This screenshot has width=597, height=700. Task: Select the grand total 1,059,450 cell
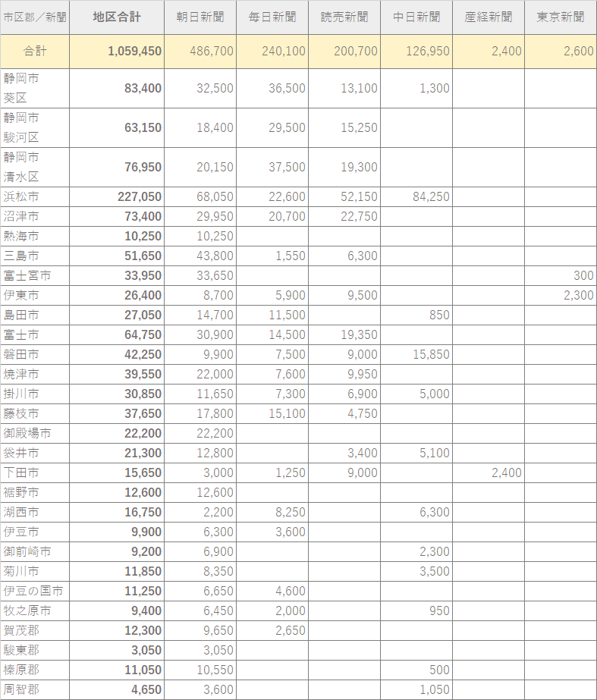click(x=117, y=52)
